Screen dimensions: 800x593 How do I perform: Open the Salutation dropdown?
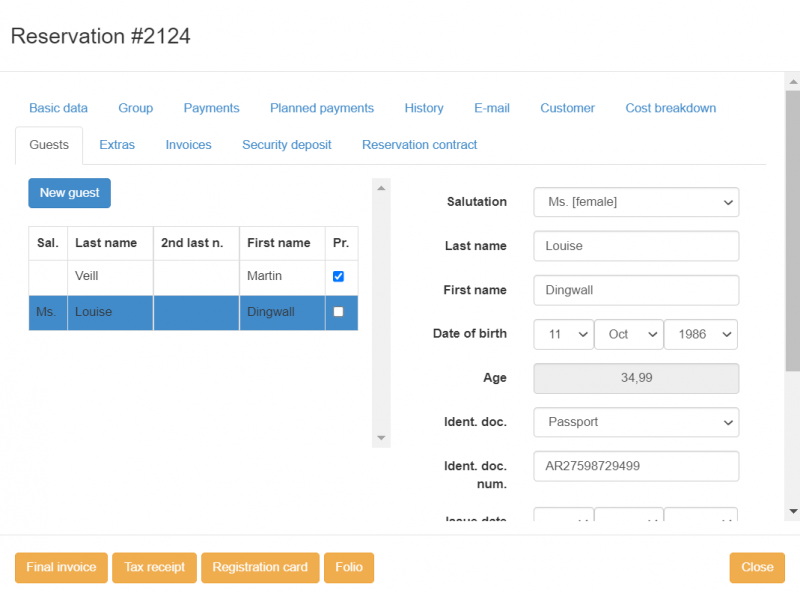click(x=636, y=202)
